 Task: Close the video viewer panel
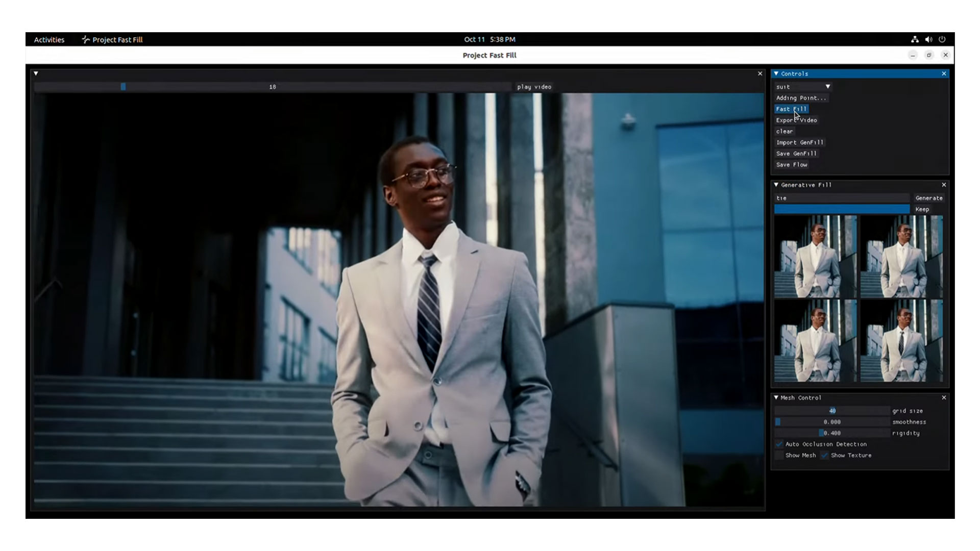pos(760,73)
